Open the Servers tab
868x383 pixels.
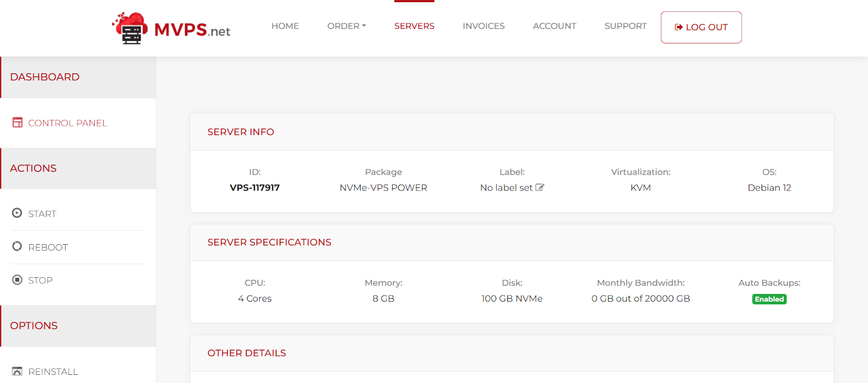[x=414, y=26]
